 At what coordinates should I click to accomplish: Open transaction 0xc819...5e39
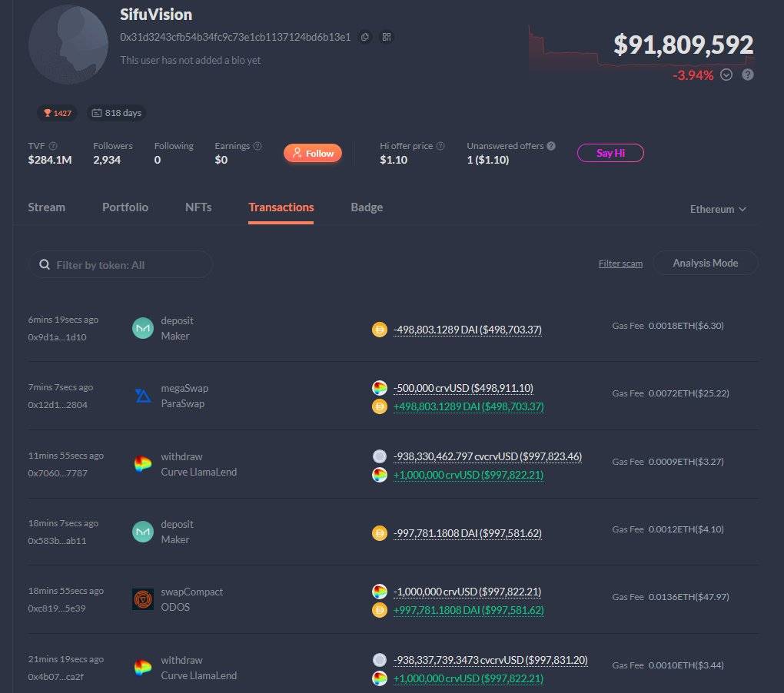pyautogui.click(x=57, y=608)
